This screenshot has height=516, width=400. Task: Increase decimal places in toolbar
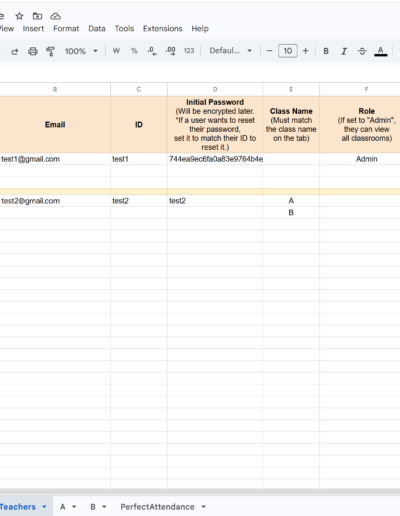coord(170,51)
